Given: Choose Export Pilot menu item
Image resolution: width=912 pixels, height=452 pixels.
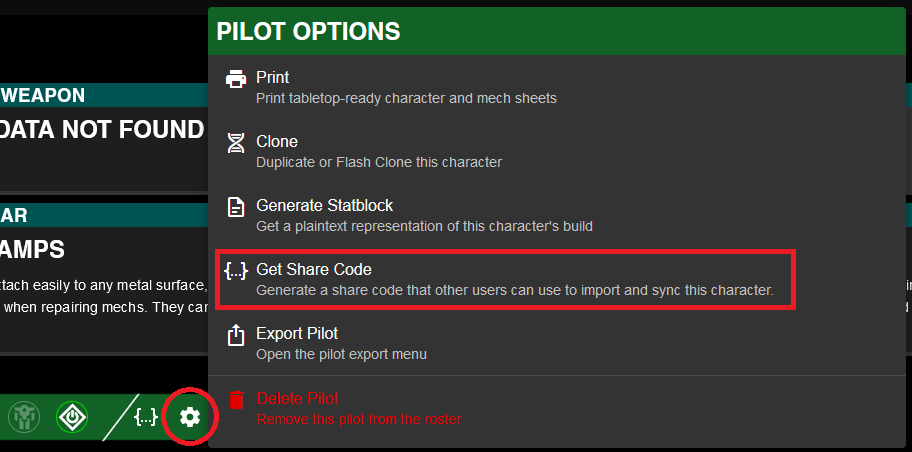Looking at the screenshot, I should (x=298, y=333).
